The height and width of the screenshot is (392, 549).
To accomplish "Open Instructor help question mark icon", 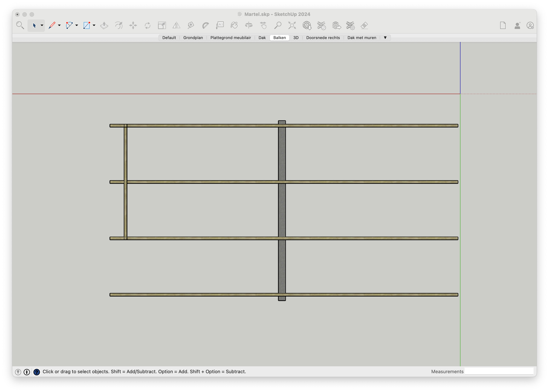I will pos(37,372).
